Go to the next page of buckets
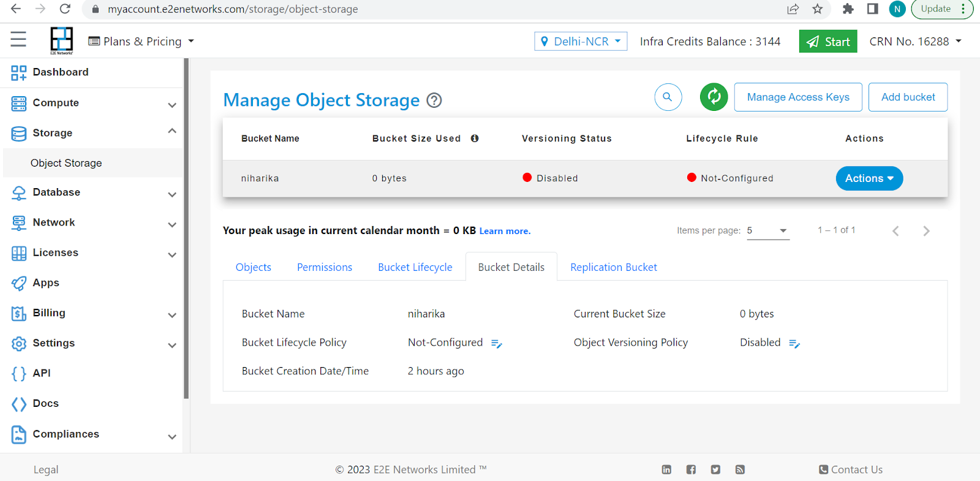The height and width of the screenshot is (481, 980). (x=926, y=231)
